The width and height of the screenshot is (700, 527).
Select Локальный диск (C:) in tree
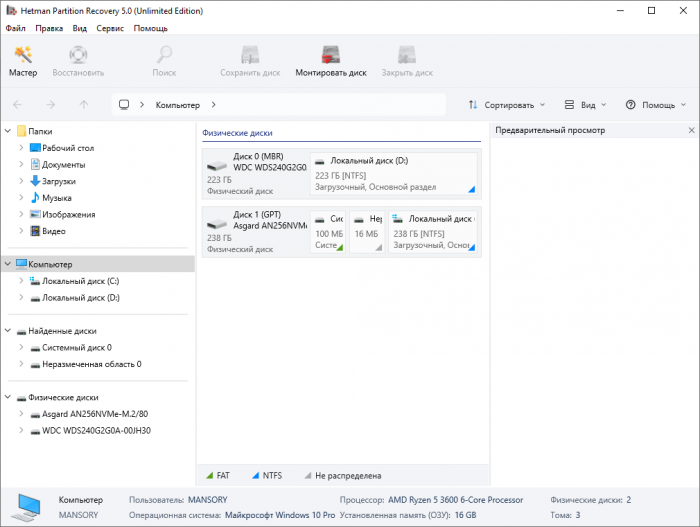click(80, 281)
